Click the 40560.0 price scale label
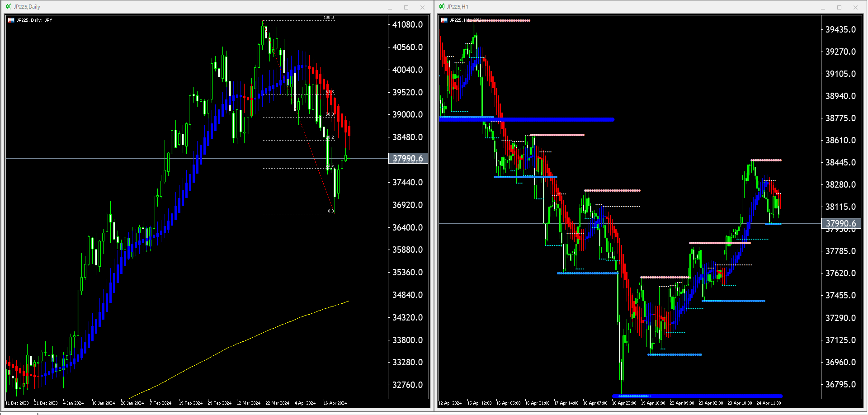Viewport: 868px width, 415px height. point(408,47)
